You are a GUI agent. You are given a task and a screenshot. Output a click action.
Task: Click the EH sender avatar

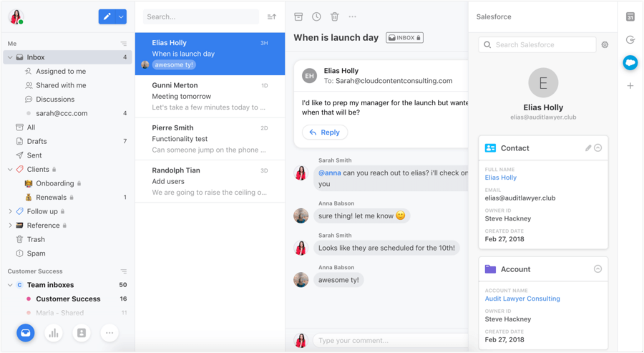coord(310,76)
